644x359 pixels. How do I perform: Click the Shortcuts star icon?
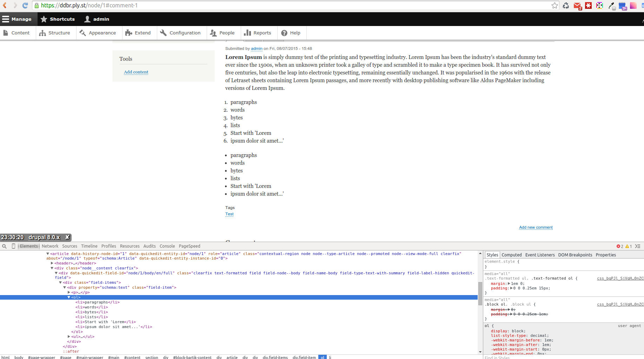pos(44,19)
